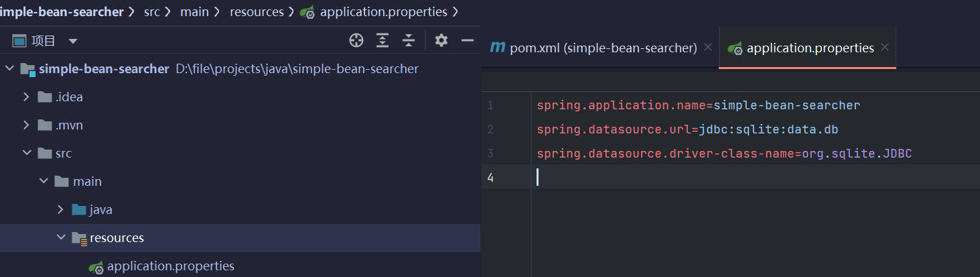
Task: Collapse all tree nodes in project panel
Action: coord(409,41)
